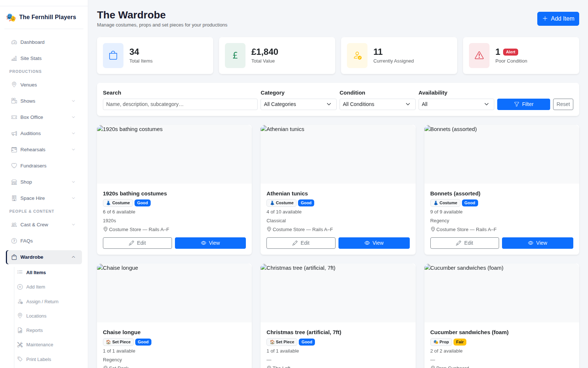The height and width of the screenshot is (368, 588).
Task: Expand the Shows menu chevron
Action: [73, 101]
